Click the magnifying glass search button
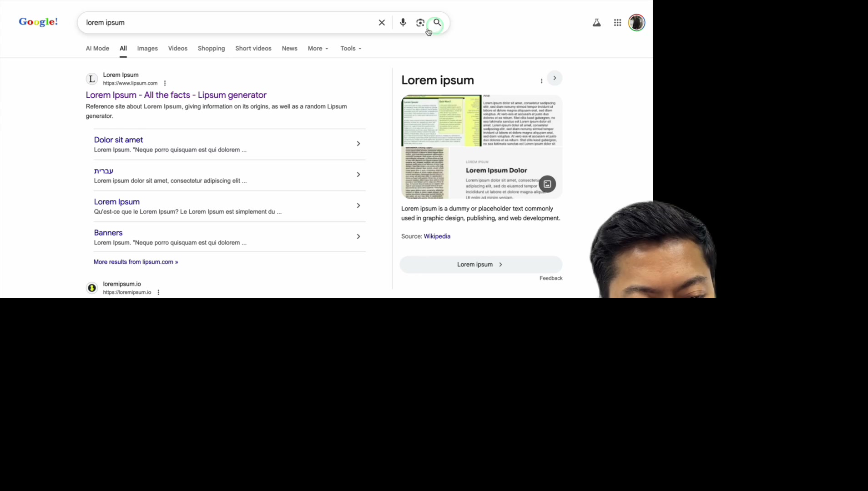The image size is (868, 491). [x=437, y=23]
